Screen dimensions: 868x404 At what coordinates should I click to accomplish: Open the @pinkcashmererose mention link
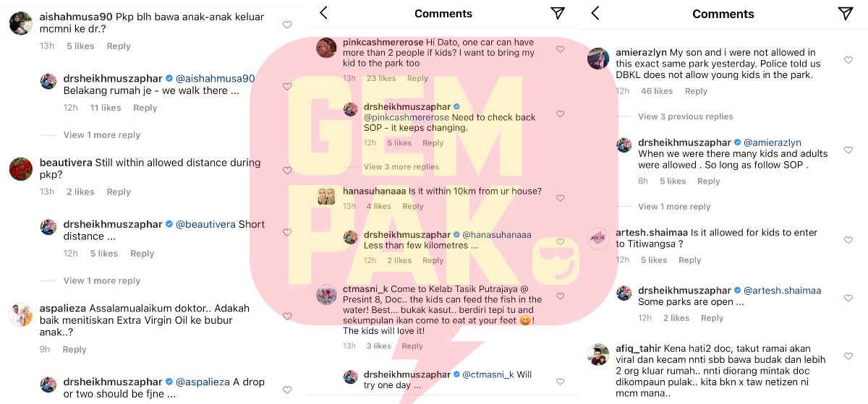406,117
